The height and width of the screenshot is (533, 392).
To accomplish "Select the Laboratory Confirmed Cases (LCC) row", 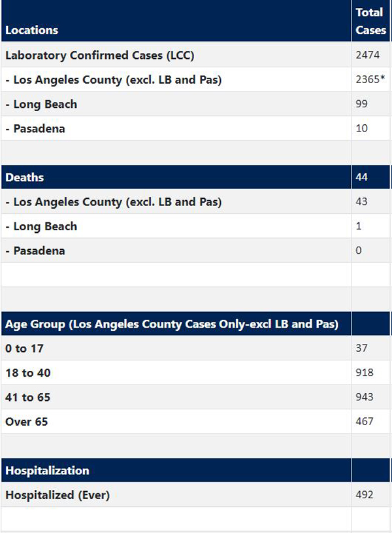I will [196, 55].
